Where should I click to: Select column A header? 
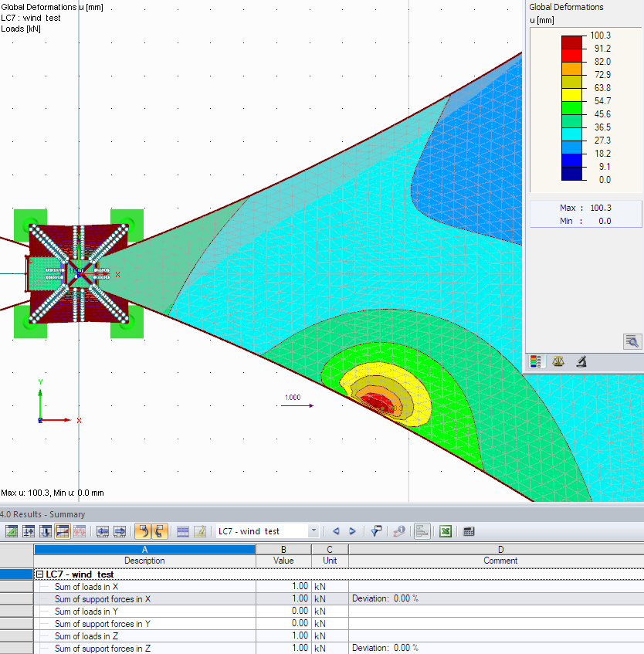pos(144,550)
